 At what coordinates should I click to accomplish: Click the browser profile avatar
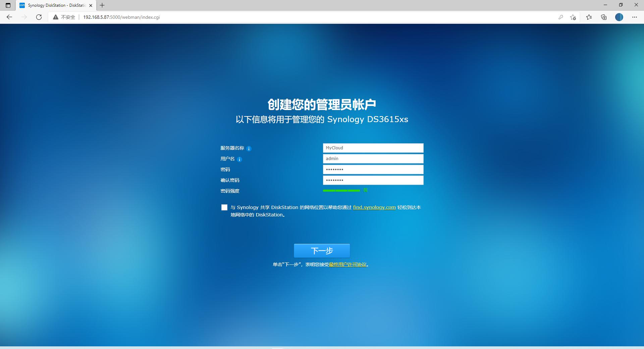coord(619,17)
